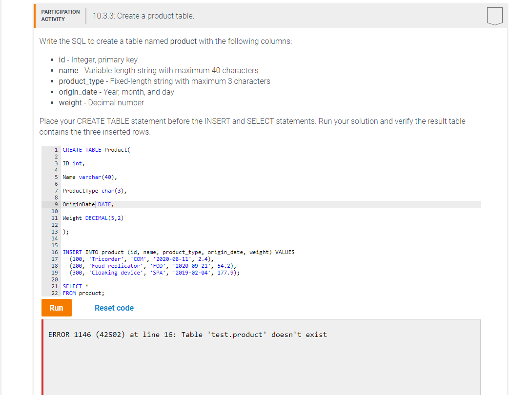Select the INSERT INTO statement on line 16
532x395 pixels.
(x=178, y=252)
